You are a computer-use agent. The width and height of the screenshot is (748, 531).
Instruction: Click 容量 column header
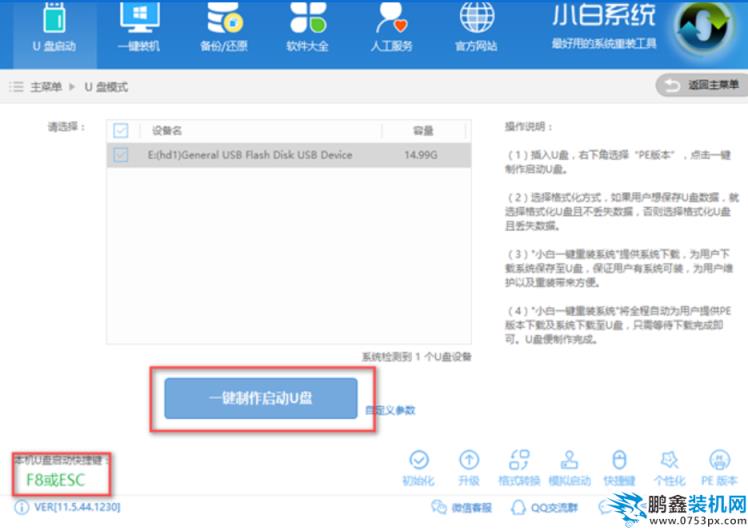[x=423, y=130]
